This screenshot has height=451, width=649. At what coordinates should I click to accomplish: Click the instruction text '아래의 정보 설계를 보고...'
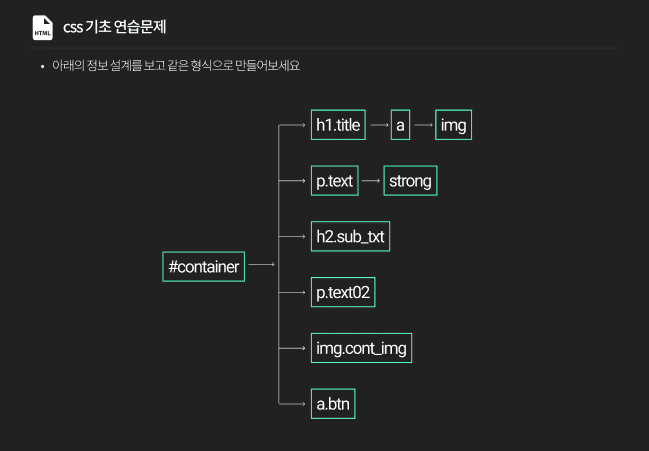[x=176, y=66]
